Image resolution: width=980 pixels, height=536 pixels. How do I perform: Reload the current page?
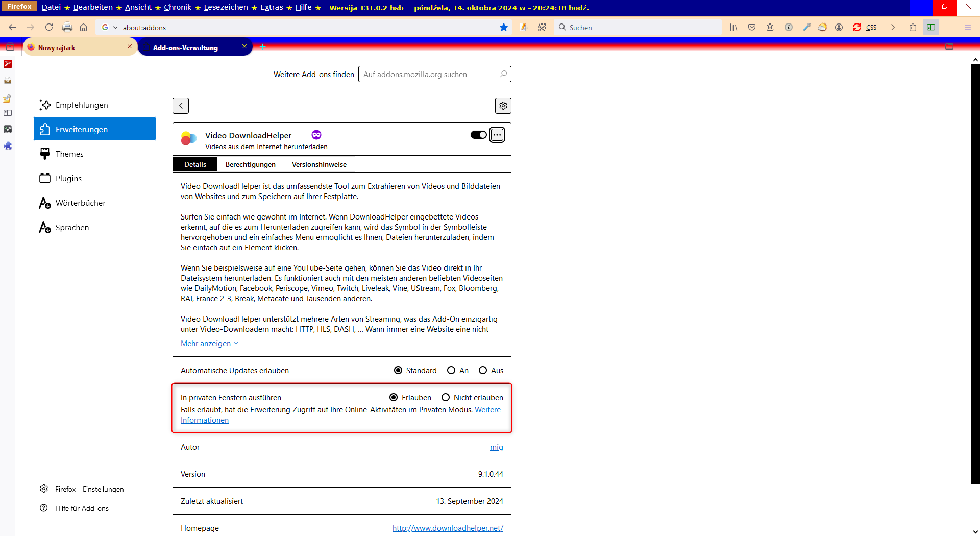click(x=49, y=28)
